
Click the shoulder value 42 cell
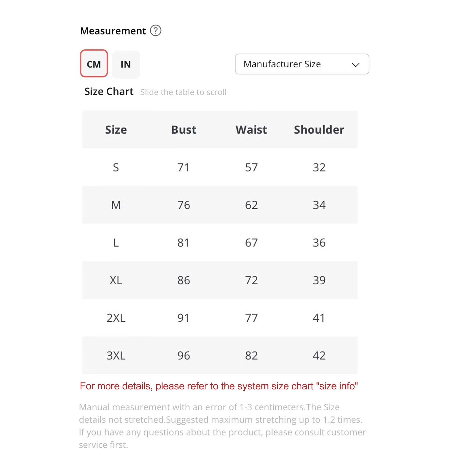(319, 355)
